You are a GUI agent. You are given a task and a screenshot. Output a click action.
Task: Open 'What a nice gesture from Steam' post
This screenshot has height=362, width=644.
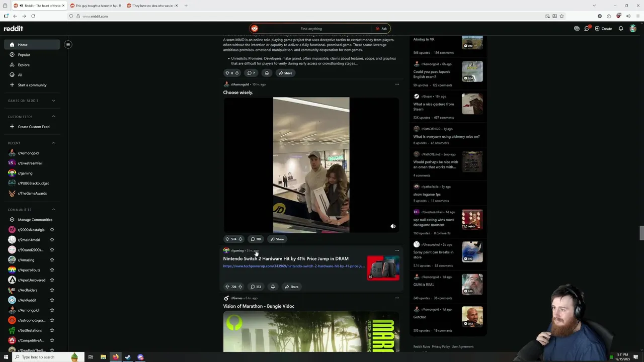434,107
